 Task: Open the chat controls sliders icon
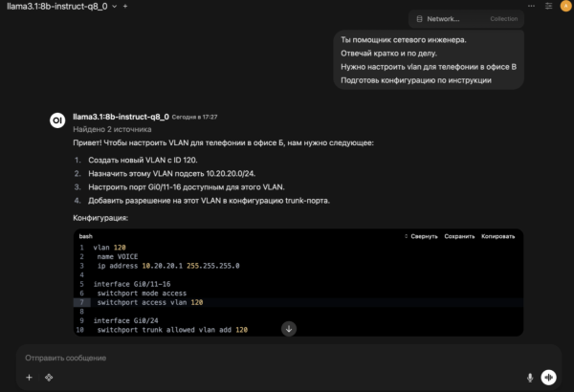548,6
